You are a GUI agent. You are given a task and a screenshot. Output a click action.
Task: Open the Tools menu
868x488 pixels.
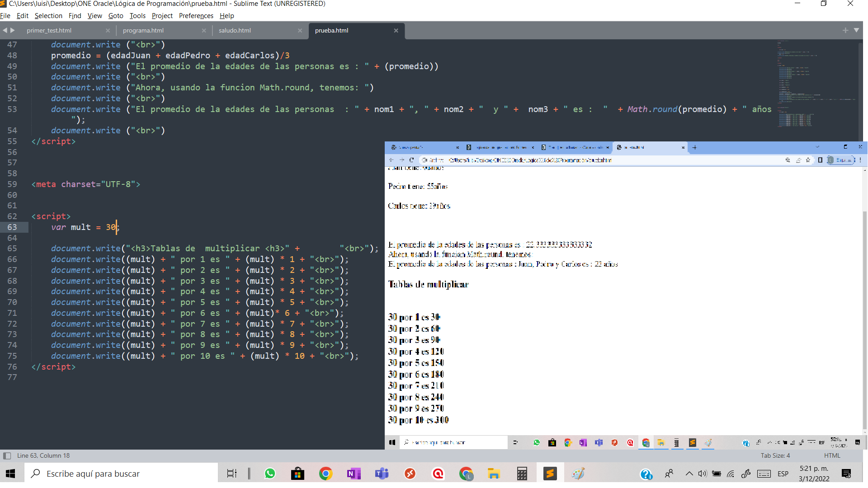[137, 16]
